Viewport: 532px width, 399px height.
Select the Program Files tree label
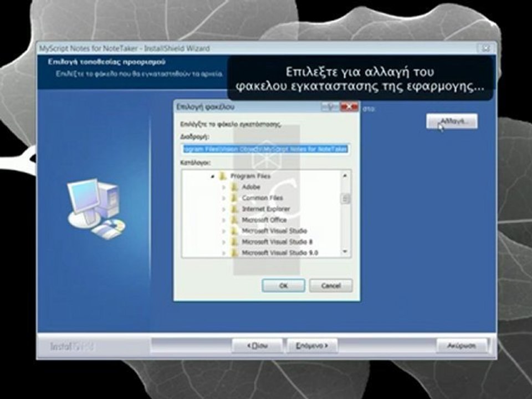click(x=250, y=176)
